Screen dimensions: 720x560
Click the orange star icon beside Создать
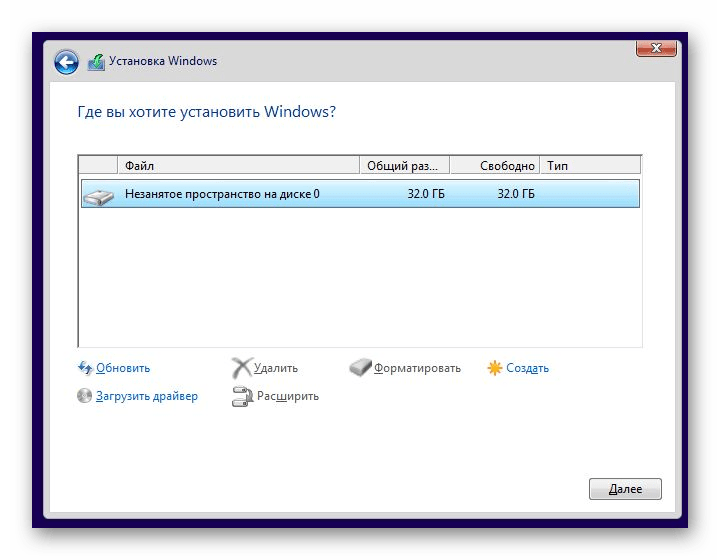click(495, 368)
